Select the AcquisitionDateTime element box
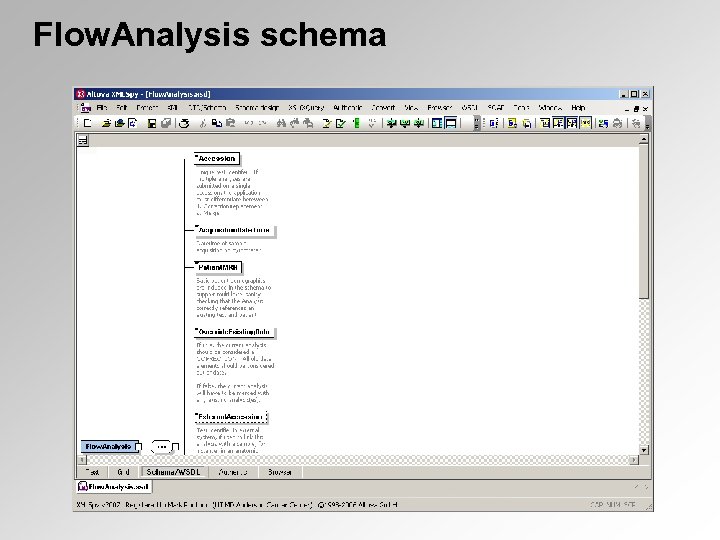This screenshot has height=540, width=720. [235, 230]
